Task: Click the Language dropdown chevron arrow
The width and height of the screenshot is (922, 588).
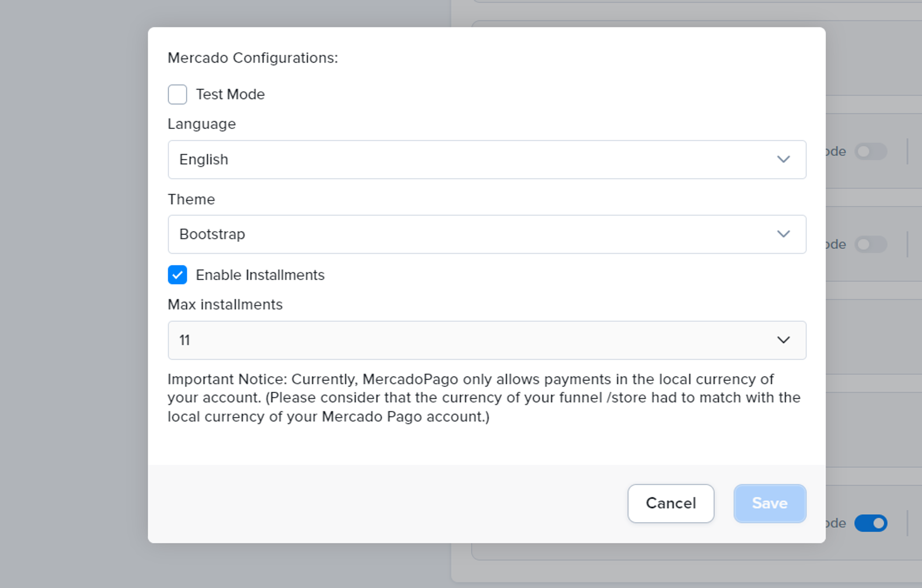Action: tap(784, 159)
